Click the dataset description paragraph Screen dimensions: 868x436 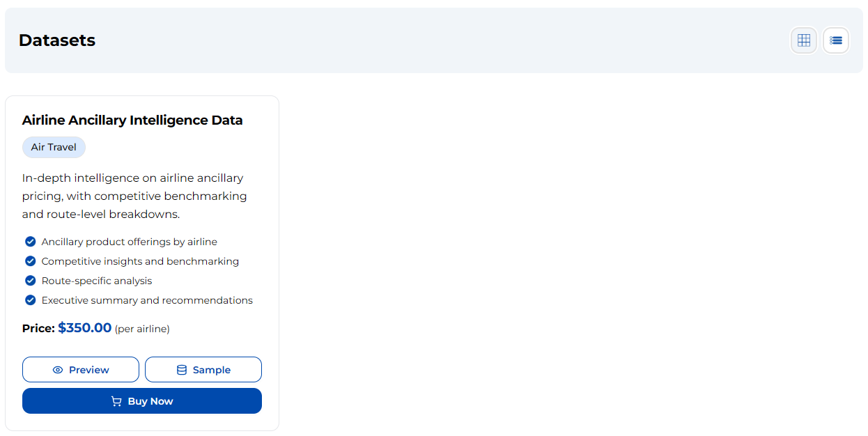(x=134, y=196)
